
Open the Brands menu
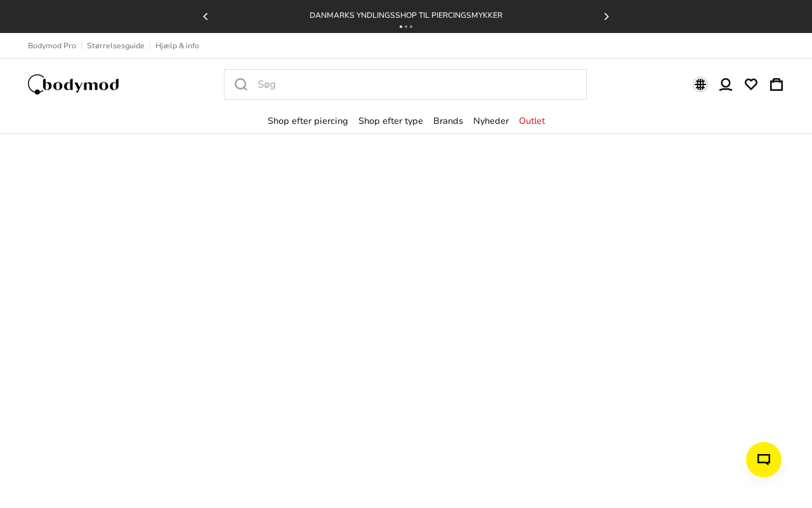pyautogui.click(x=448, y=121)
